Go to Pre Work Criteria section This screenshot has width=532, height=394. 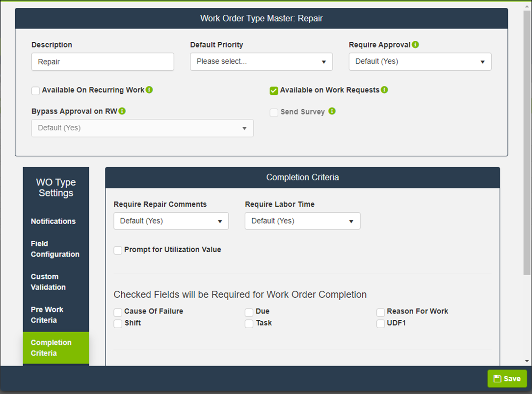click(x=47, y=315)
